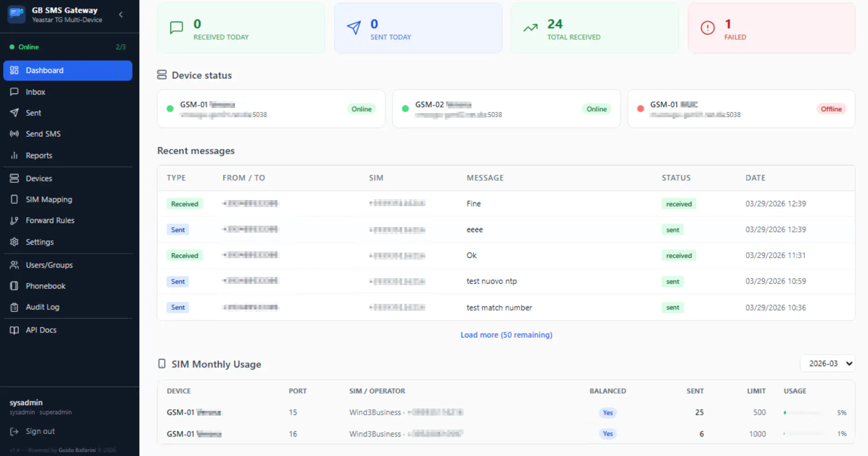
Task: Collapse the sidebar with the chevron
Action: [121, 14]
